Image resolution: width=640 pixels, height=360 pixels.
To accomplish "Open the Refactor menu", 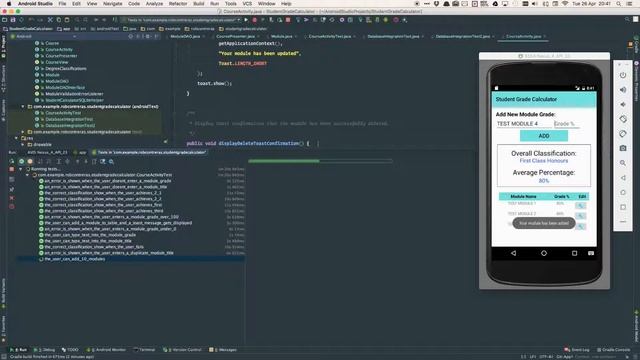I will 178,3.
